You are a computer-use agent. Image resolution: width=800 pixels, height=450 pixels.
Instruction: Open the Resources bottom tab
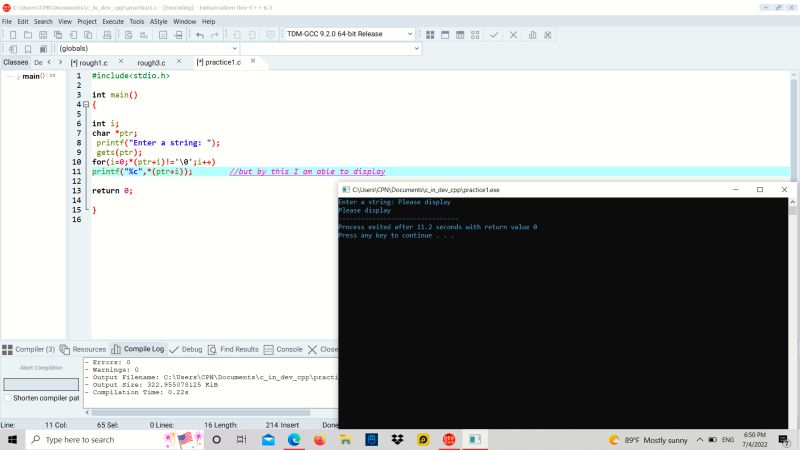(x=83, y=349)
